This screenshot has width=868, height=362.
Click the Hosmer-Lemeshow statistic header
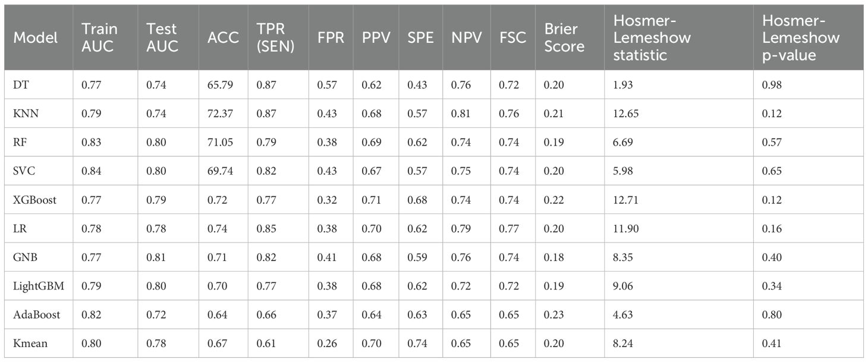point(652,37)
